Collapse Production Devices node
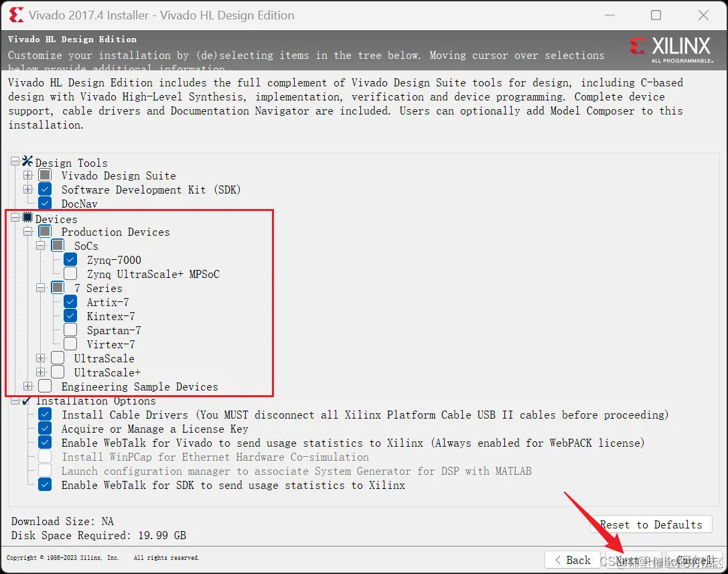 pyautogui.click(x=28, y=231)
